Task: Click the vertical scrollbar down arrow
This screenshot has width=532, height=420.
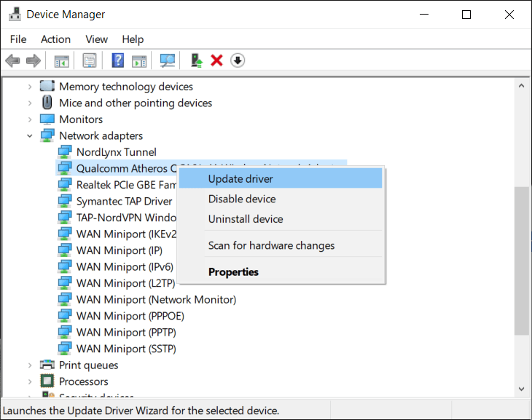Action: 521,389
